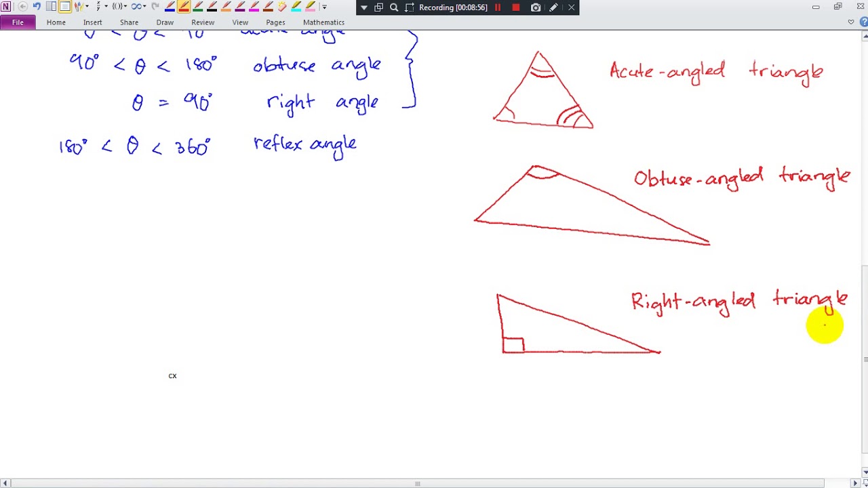Click the 'Obtuse-angled triangle' label
This screenshot has height=488, width=868.
(742, 179)
